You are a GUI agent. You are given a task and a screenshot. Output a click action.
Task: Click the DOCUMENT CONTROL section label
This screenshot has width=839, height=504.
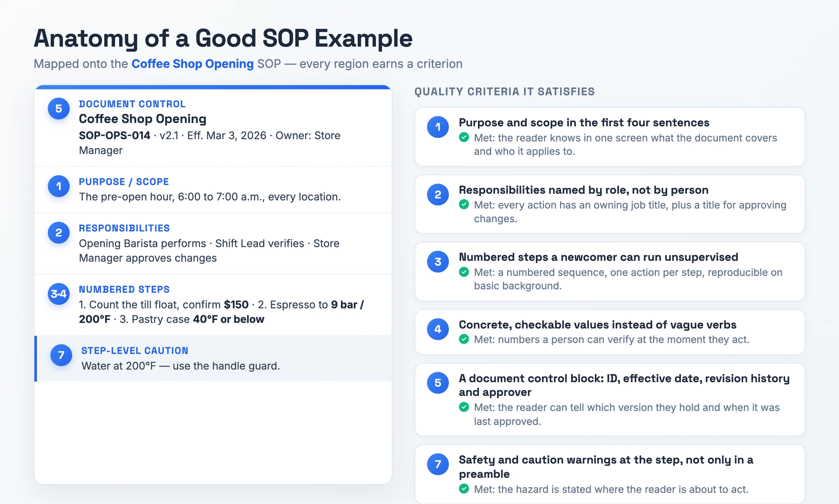[x=132, y=104]
